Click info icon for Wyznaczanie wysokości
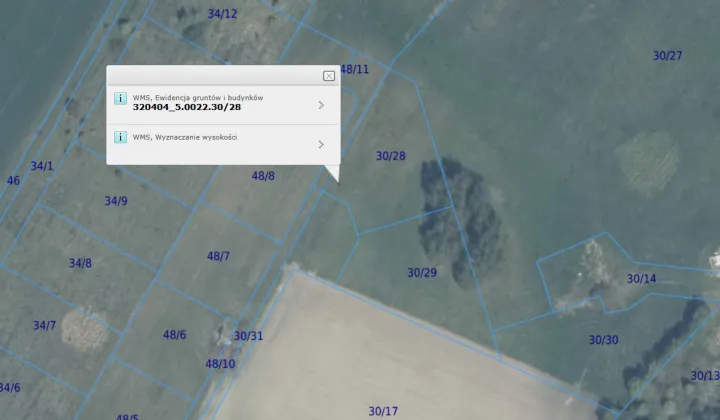Viewport: 720px width, 420px height. [x=120, y=137]
